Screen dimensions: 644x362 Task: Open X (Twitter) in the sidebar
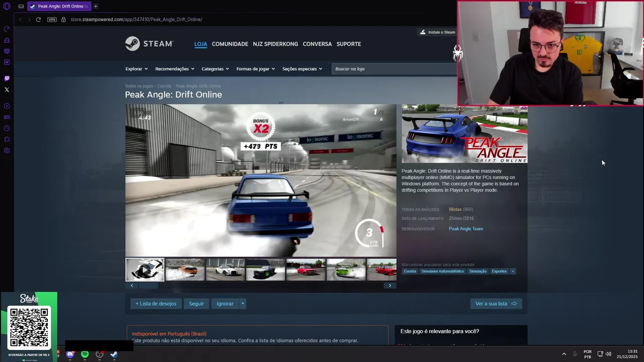(7, 89)
